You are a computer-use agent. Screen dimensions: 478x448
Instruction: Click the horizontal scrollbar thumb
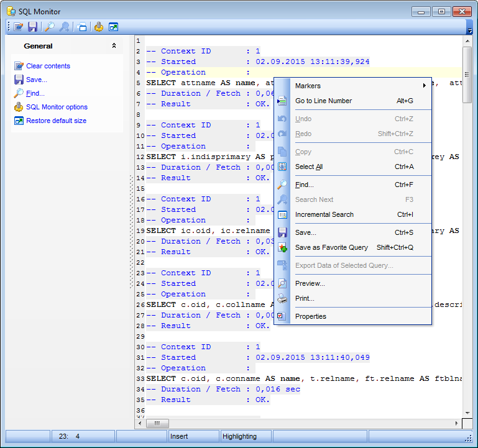tap(157, 423)
